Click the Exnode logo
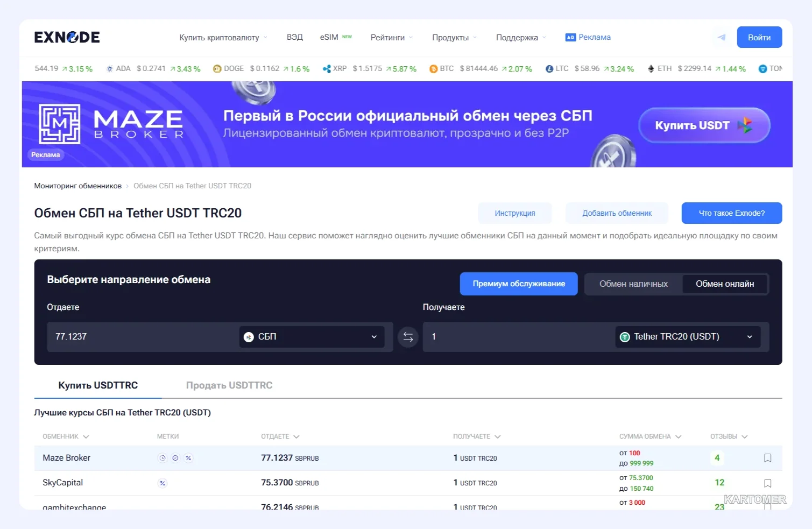 [67, 37]
